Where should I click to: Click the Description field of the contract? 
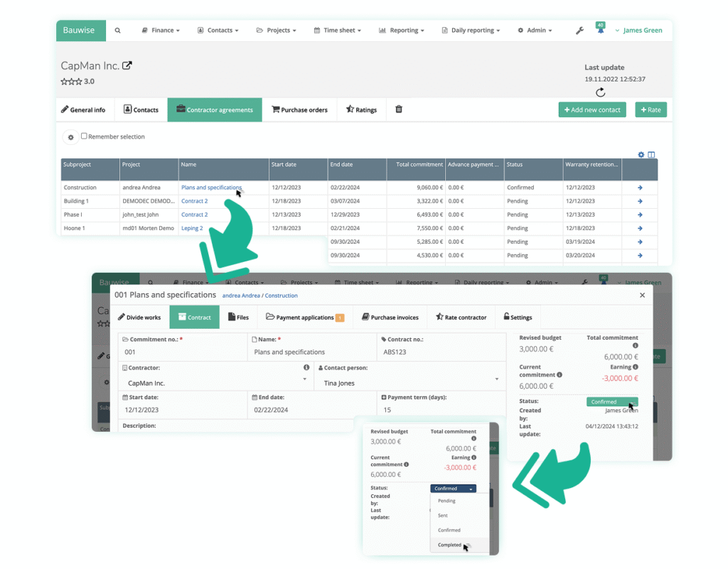click(x=213, y=427)
